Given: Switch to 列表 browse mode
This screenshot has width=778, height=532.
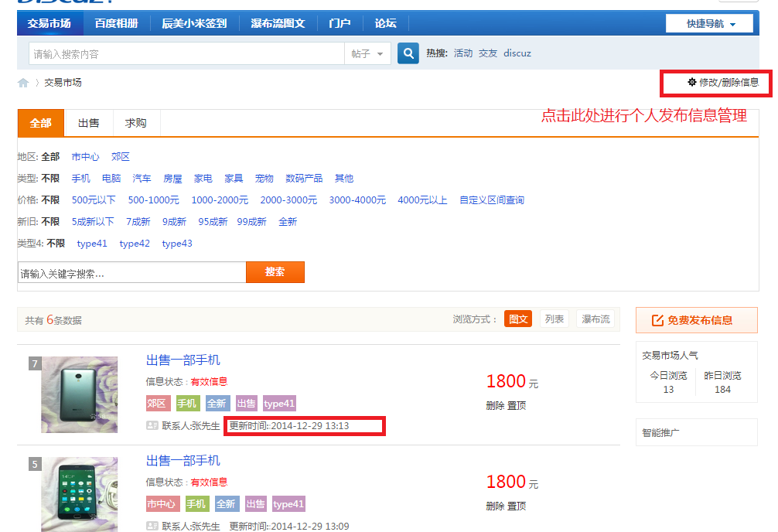Looking at the screenshot, I should tap(554, 319).
